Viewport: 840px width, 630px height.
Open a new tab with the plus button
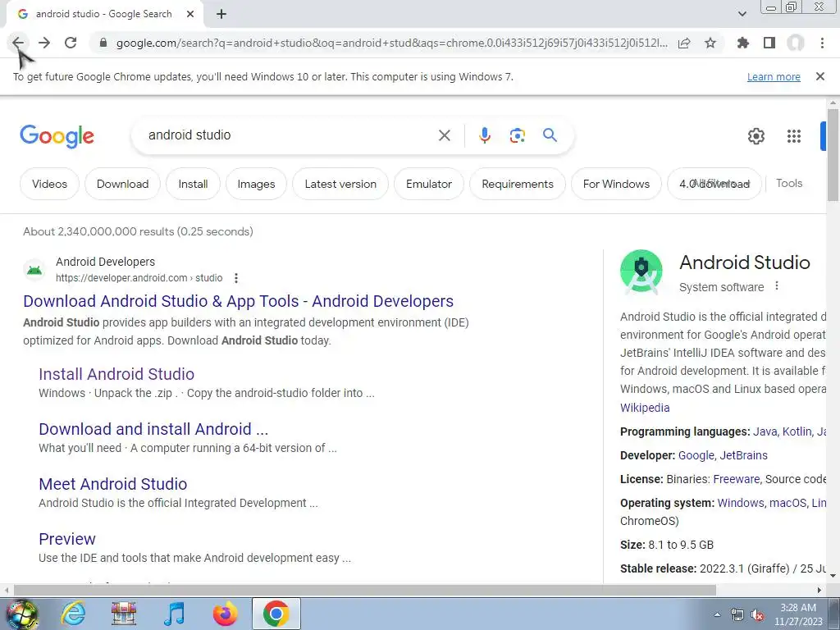(x=221, y=15)
